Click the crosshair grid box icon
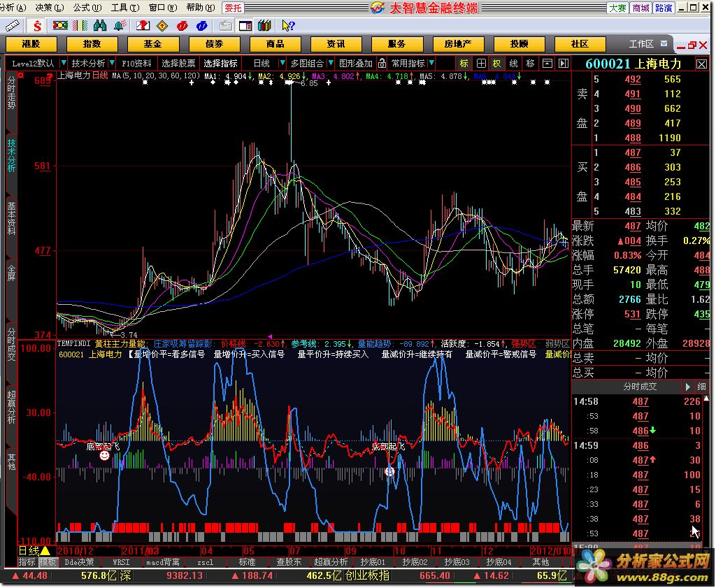Viewport: 716px width, 588px height. click(481, 64)
